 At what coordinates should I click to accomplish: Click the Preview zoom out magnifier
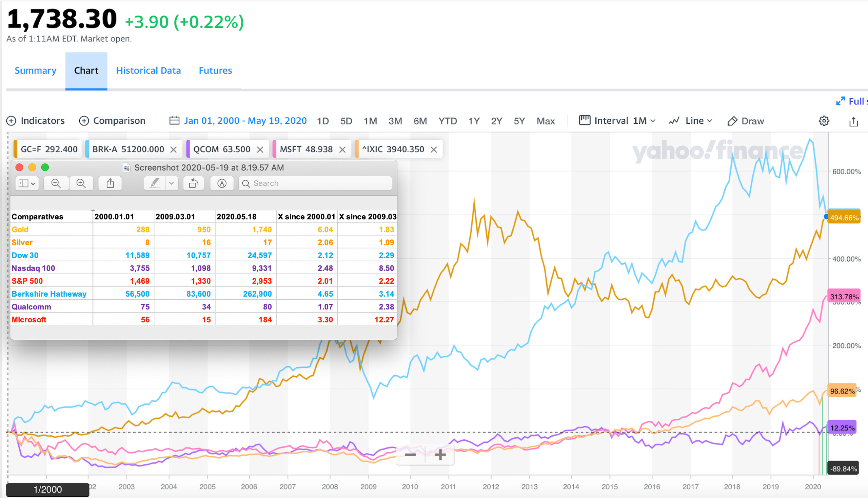pyautogui.click(x=56, y=183)
